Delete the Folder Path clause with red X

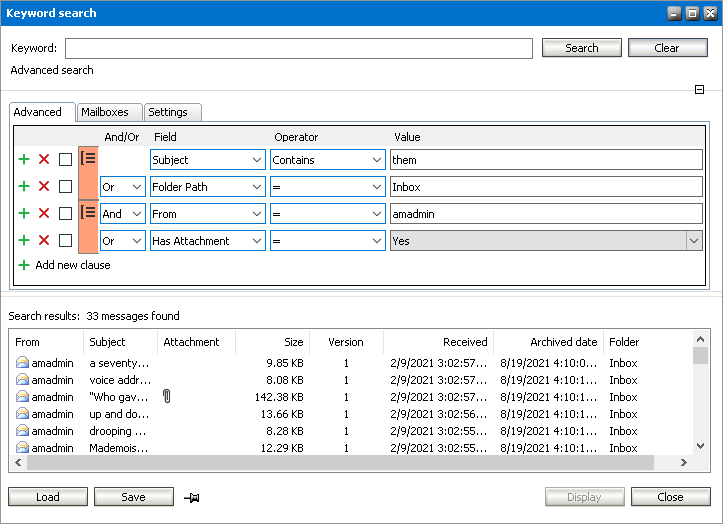click(x=44, y=186)
